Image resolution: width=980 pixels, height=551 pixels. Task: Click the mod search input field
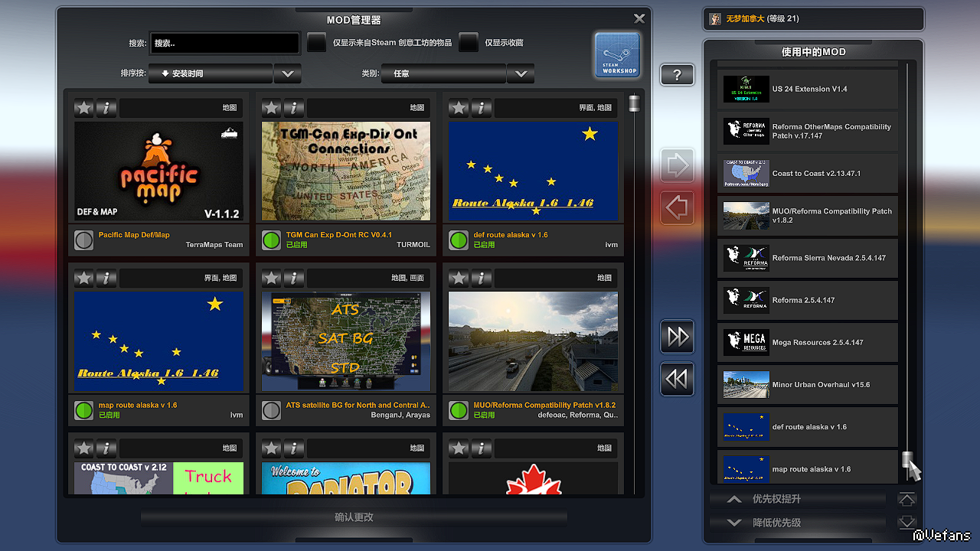(x=224, y=44)
